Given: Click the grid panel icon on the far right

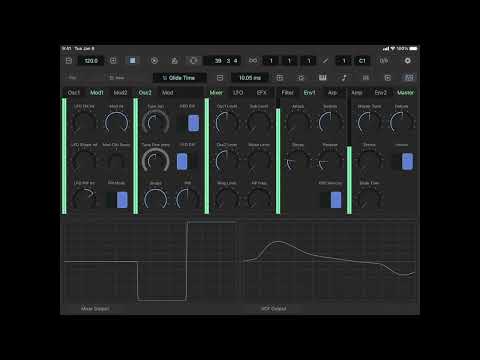Looking at the screenshot, I should (x=409, y=78).
